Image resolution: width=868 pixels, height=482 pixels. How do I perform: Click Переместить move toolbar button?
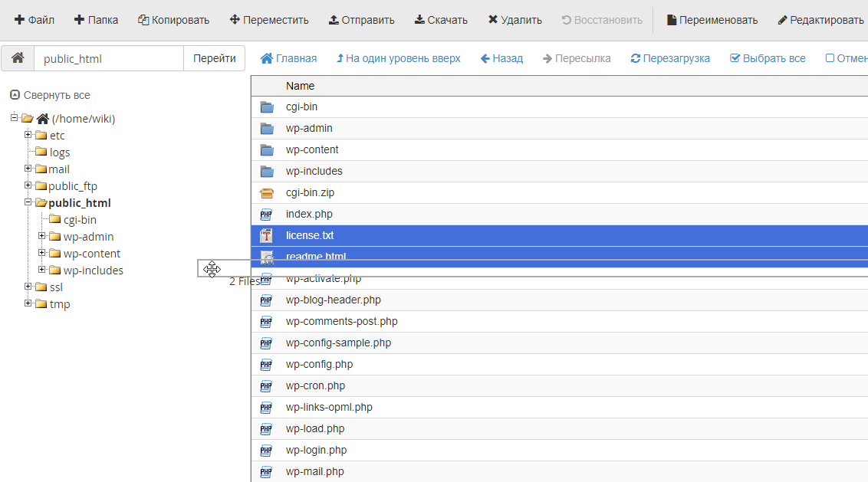tap(269, 20)
